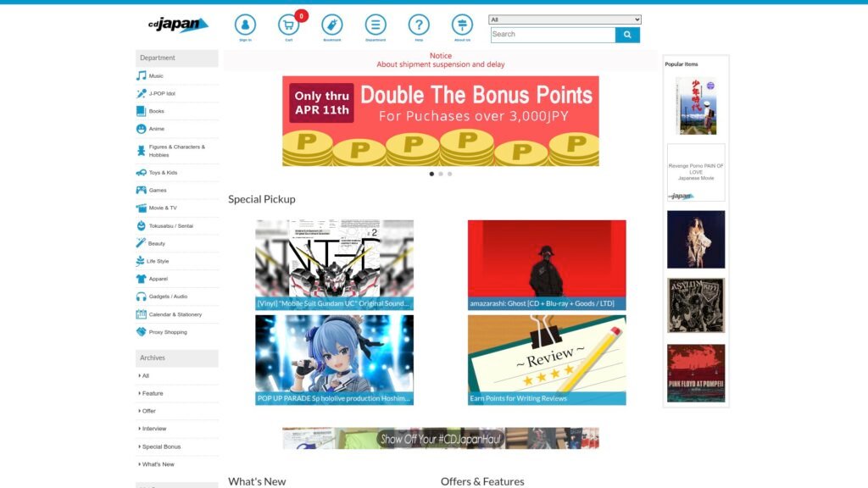
Task: Open the dark blue album popular item
Action: click(x=696, y=240)
